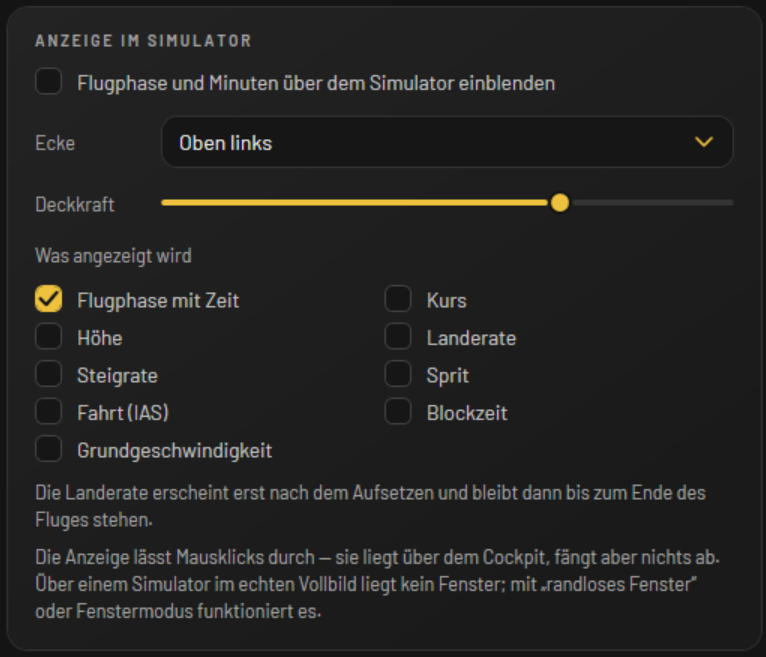Click the Flugphase mit Zeit label
Viewport: 766px width, 657px height.
[x=158, y=301]
